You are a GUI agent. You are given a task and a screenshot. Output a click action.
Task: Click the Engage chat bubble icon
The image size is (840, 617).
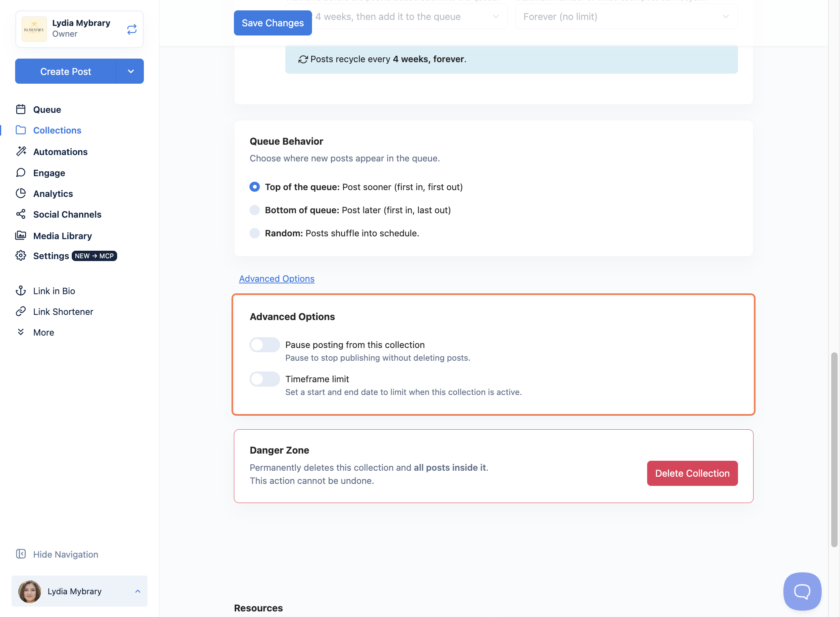[x=21, y=172]
